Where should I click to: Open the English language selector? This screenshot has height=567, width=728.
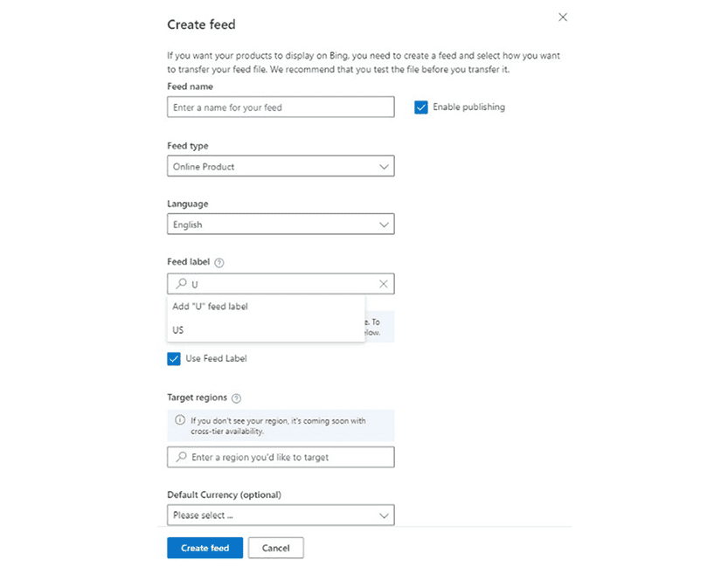click(280, 224)
